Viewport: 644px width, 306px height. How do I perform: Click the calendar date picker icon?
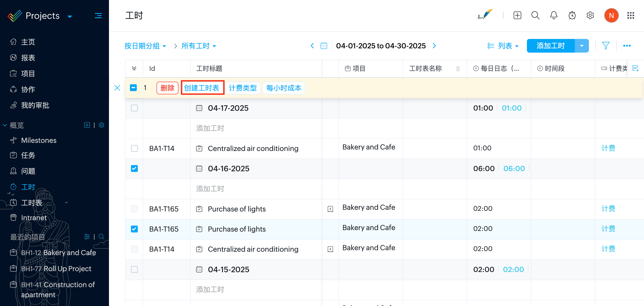click(324, 46)
